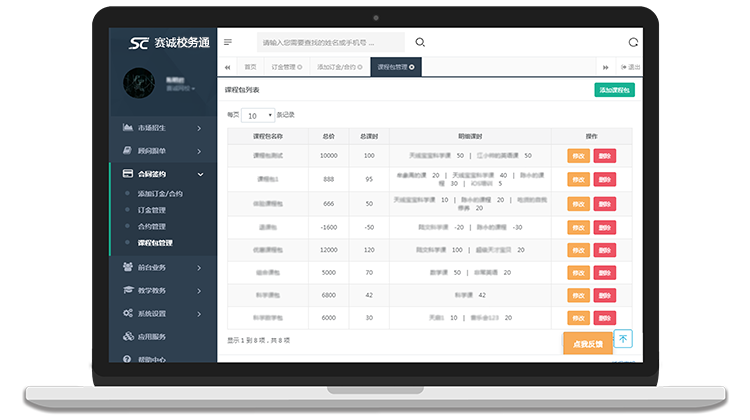750x420 pixels.
Task: Click the 合同签约 card icon
Action: [x=128, y=173]
